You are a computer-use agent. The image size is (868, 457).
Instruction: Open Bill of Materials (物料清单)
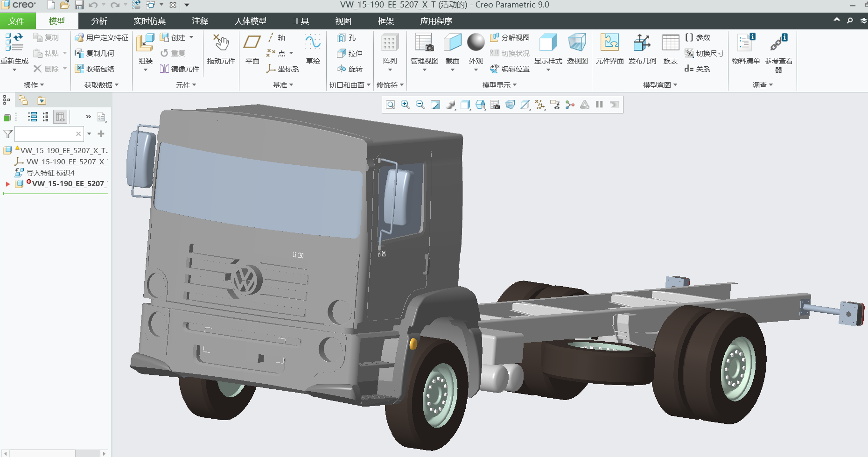pyautogui.click(x=745, y=43)
